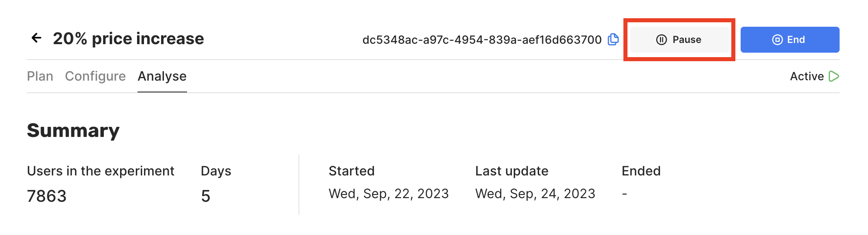Screen dimensions: 868x235
Task: Click the Started date Sep 22, 2023
Action: (389, 194)
